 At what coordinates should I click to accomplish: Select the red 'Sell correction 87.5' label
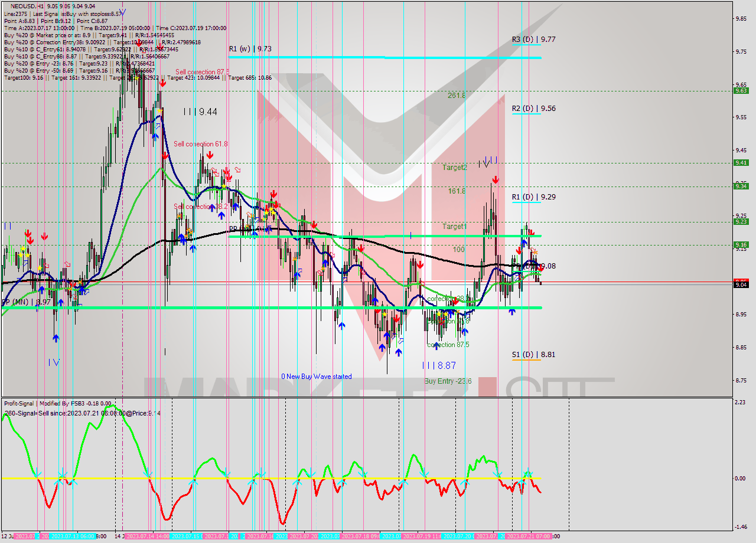202,72
